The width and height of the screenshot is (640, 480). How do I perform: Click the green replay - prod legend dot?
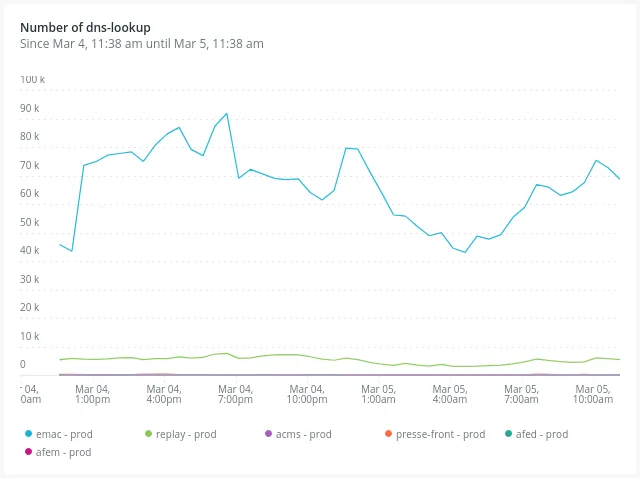pos(148,434)
